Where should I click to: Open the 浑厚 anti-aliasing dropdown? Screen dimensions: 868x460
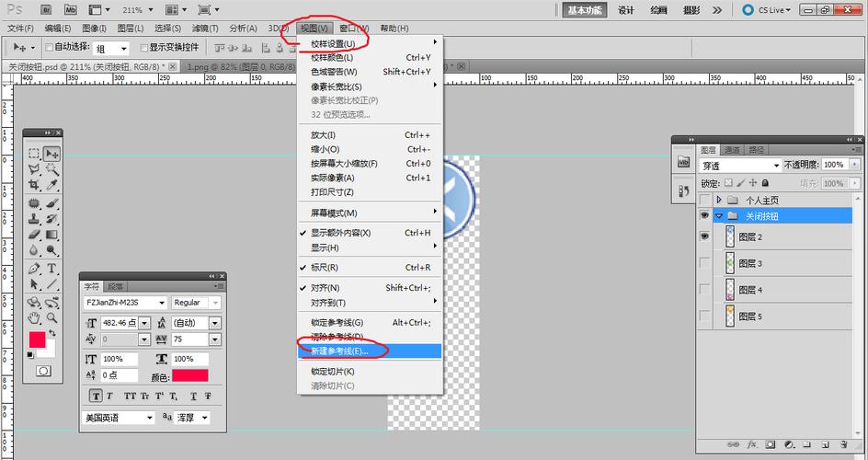coord(193,418)
